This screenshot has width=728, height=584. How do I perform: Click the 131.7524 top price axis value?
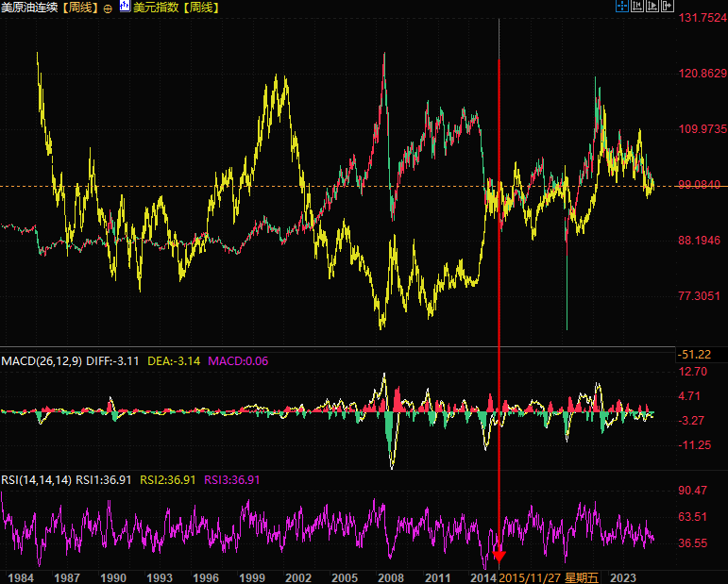[700, 18]
